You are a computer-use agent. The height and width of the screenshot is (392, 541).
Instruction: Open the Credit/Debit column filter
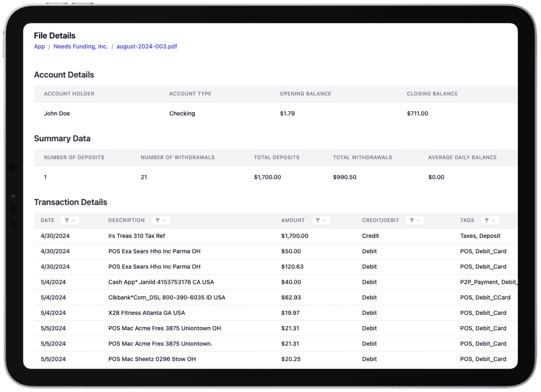coord(415,220)
